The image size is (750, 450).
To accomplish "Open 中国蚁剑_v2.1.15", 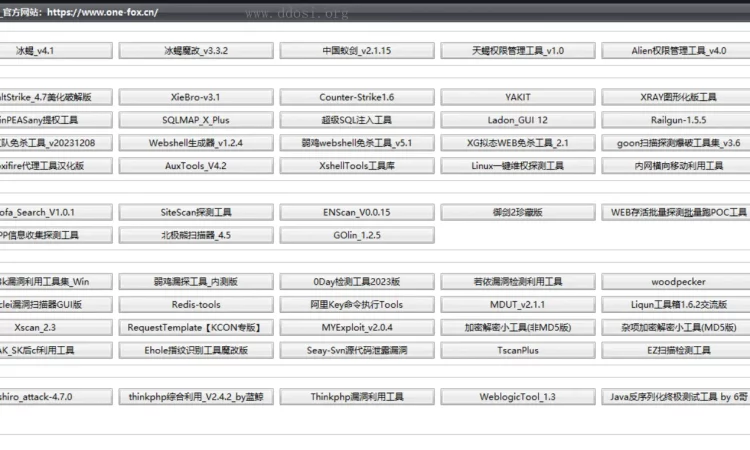I will tap(357, 51).
